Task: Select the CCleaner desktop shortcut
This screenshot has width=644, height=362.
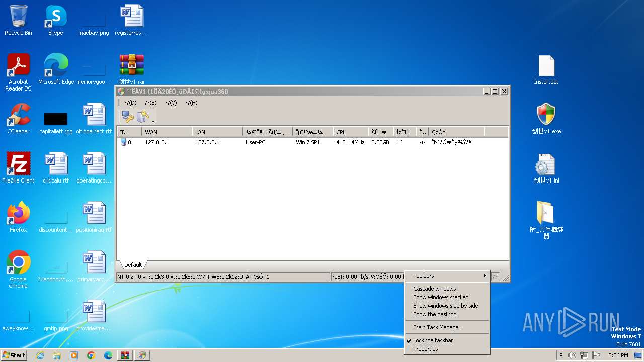Action: click(x=18, y=119)
